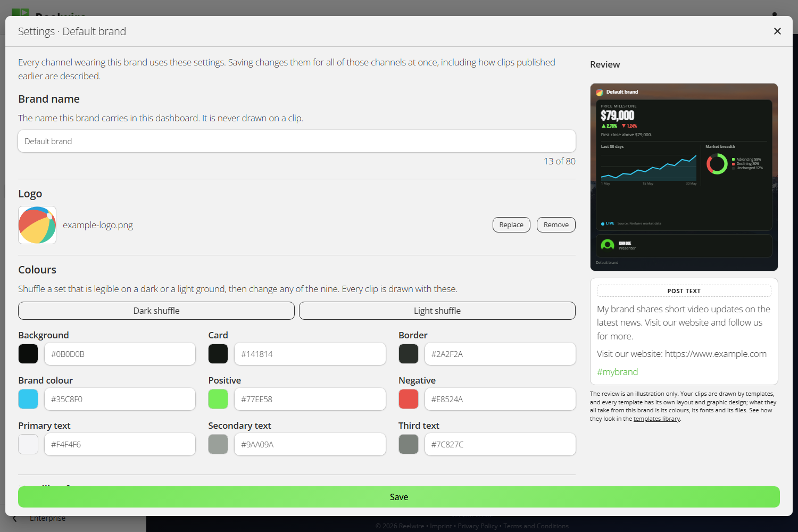Open the templates library link
Image resolution: width=798 pixels, height=532 pixels.
point(656,419)
